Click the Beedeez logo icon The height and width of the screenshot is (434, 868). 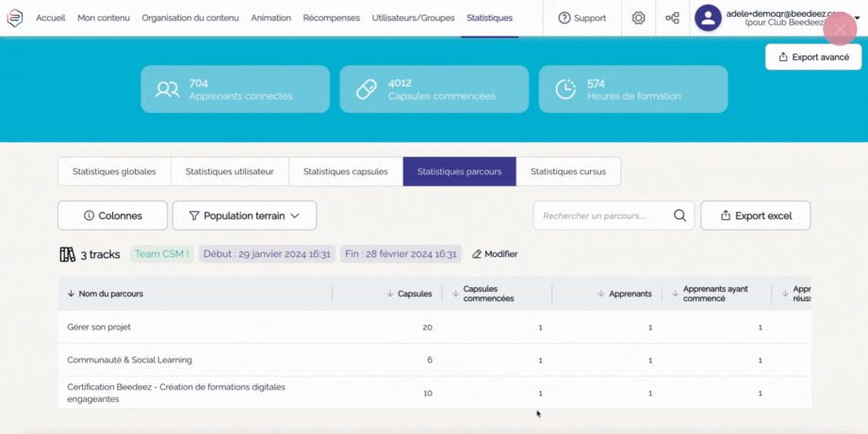(15, 18)
